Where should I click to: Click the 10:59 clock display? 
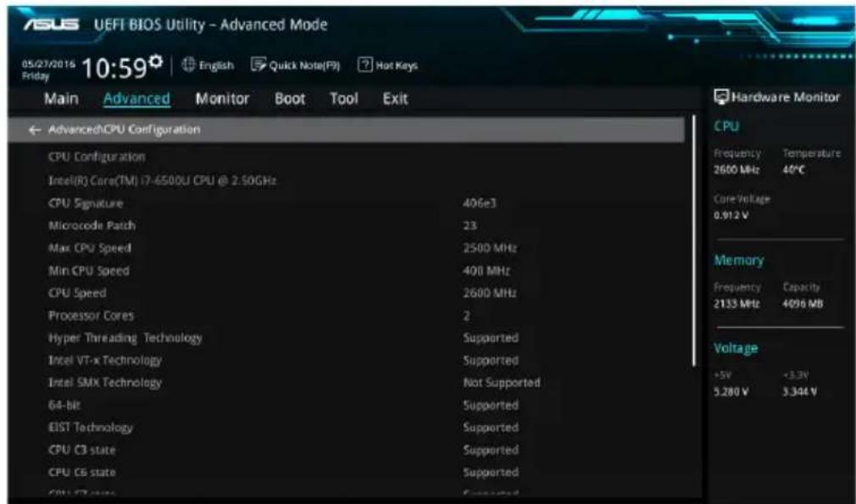[x=114, y=68]
